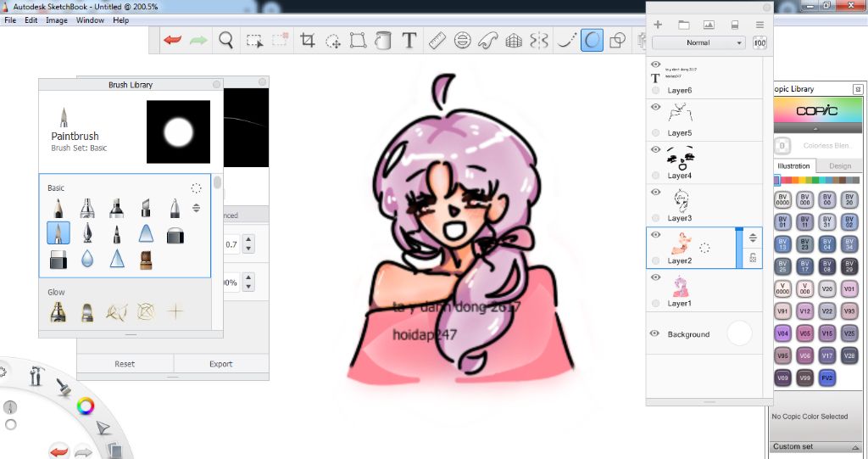Select the Layer4 thumbnail
The image size is (868, 459).
pyautogui.click(x=681, y=158)
